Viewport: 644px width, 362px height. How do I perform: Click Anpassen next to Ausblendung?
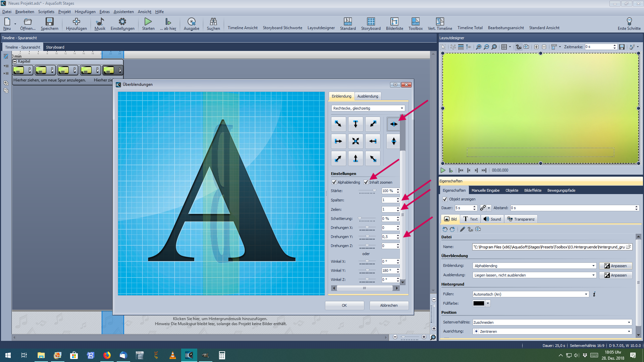click(615, 275)
